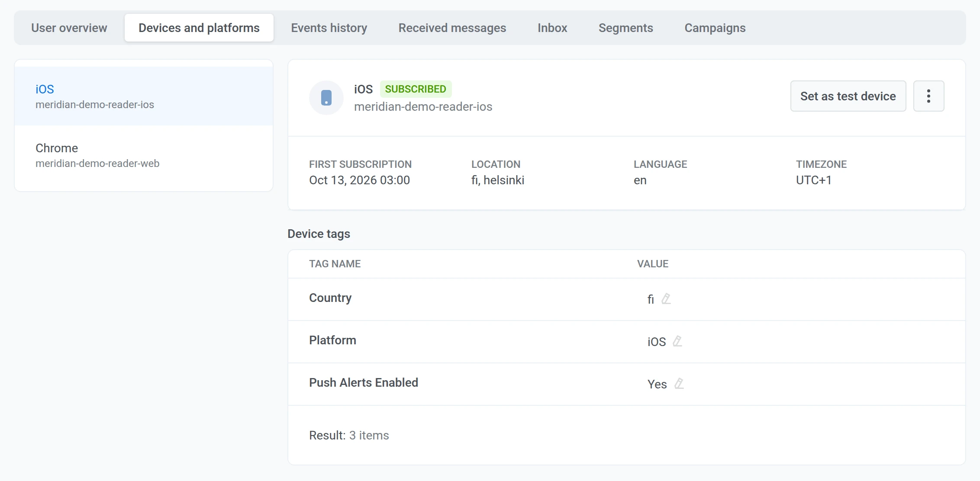Select the Devices and platforms tab

[199, 28]
